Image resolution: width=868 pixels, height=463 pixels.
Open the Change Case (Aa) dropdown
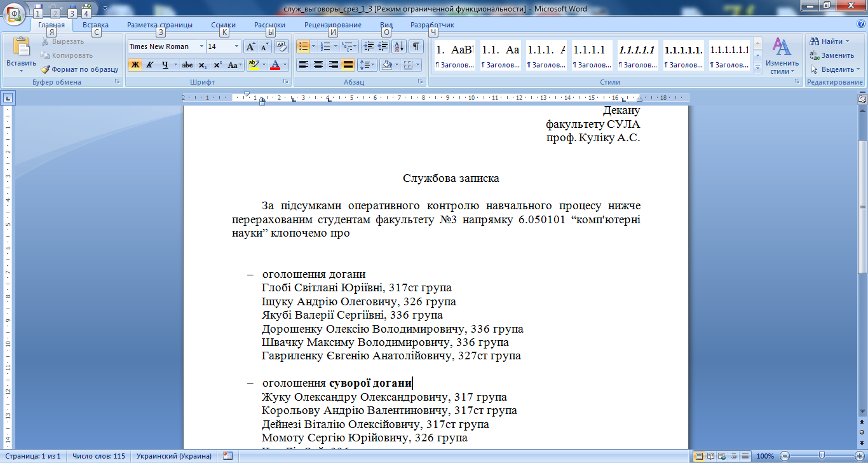coord(235,65)
